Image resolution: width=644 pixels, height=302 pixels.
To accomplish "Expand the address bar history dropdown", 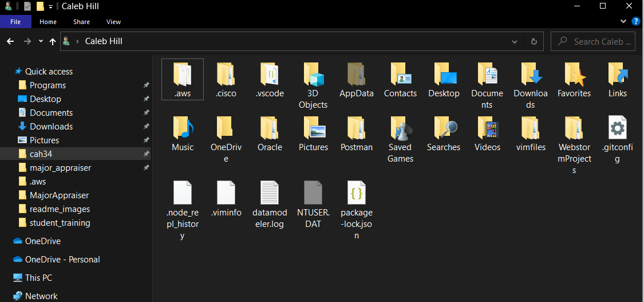I will (x=515, y=41).
